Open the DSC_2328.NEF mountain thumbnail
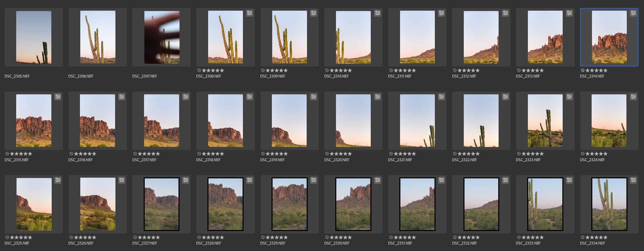644x251 pixels. (225, 204)
